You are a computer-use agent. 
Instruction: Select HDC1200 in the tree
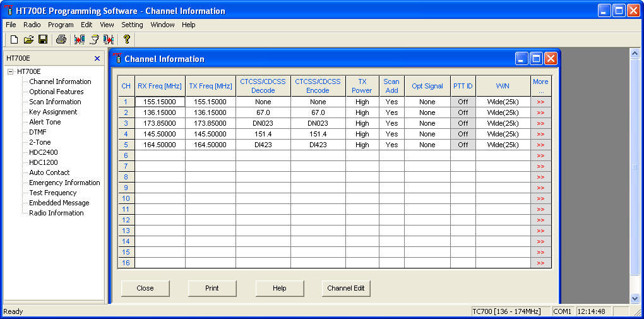tap(44, 162)
